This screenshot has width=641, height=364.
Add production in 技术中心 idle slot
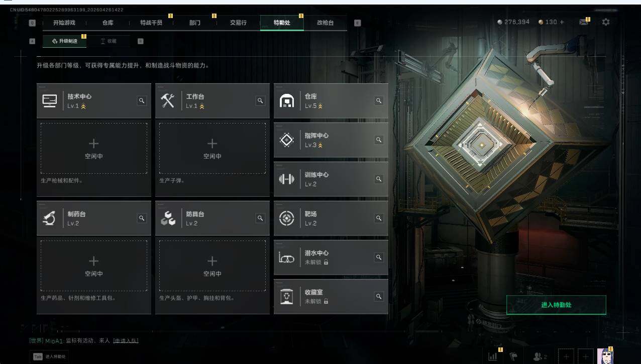pos(94,149)
